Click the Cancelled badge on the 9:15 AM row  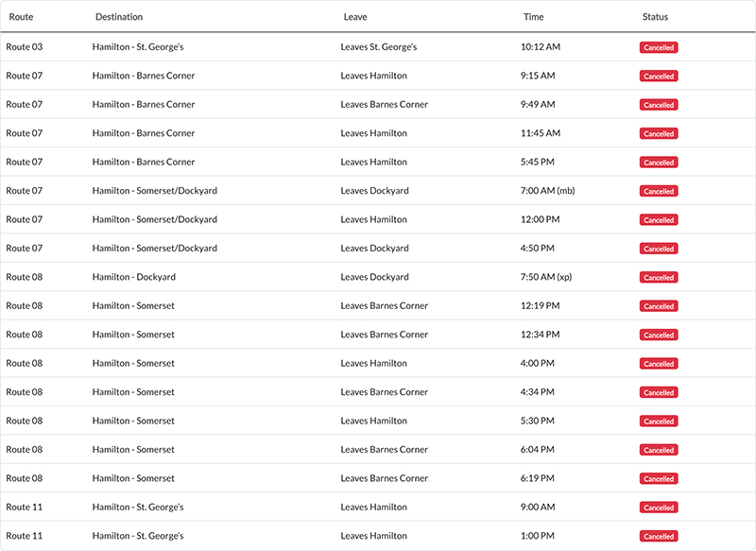(x=659, y=77)
